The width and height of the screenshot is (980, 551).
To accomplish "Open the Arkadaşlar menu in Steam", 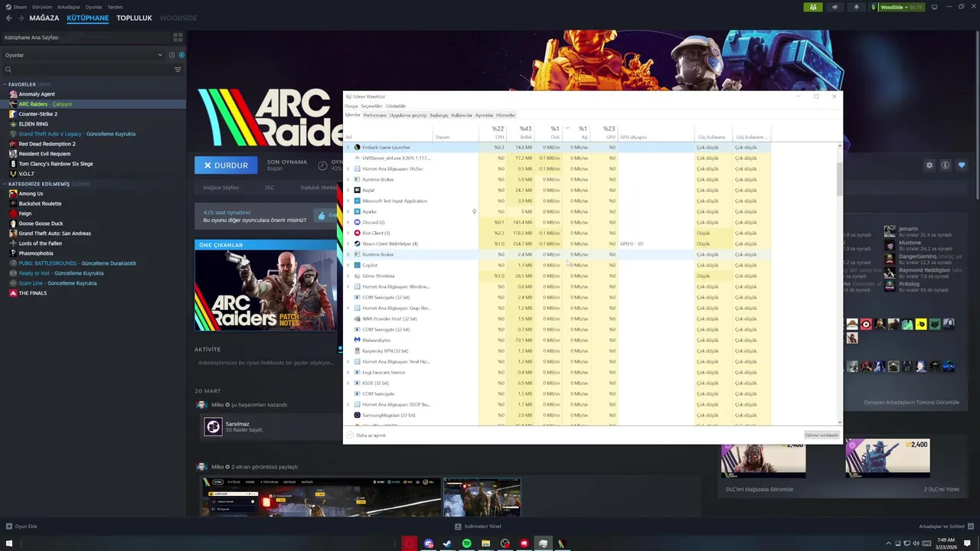I will pos(68,7).
